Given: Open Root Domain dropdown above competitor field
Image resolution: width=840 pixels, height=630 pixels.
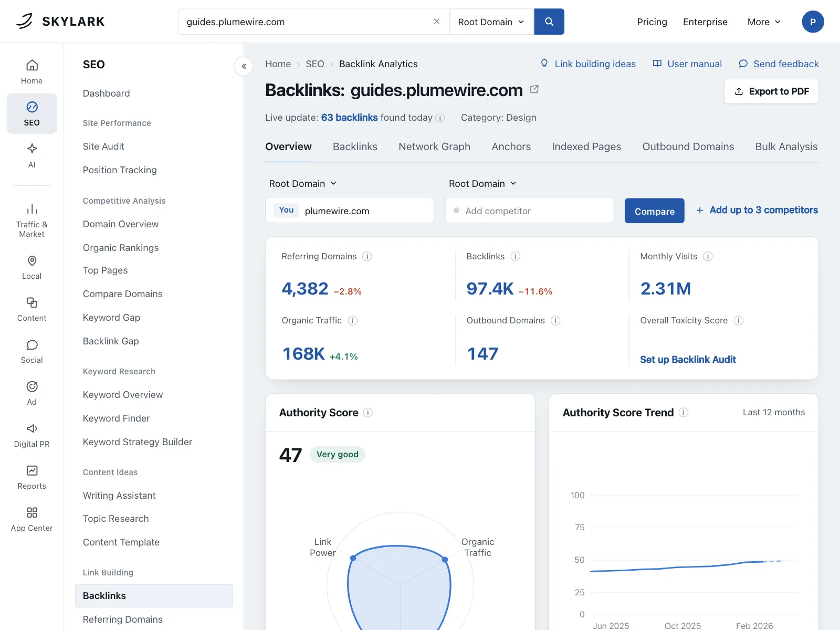Looking at the screenshot, I should tap(482, 183).
